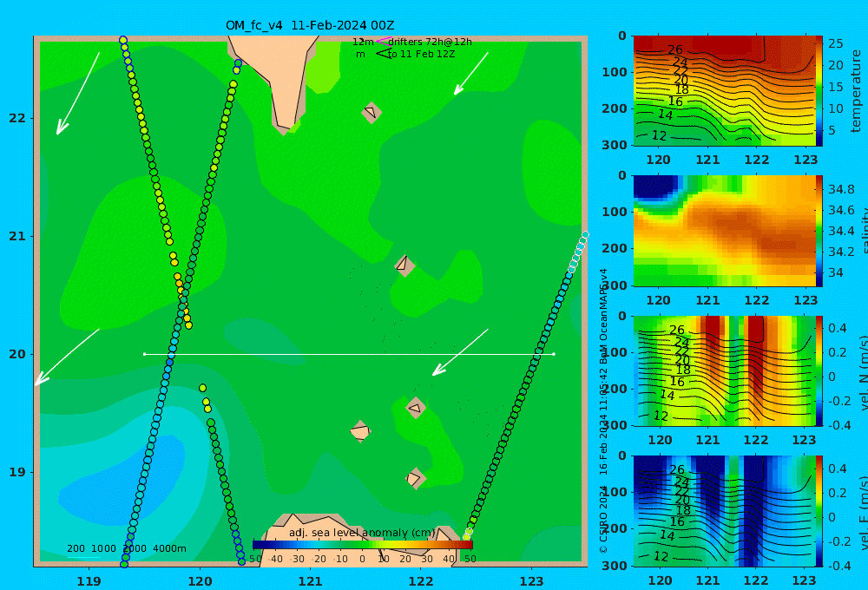Click the vel. N panel colorbar
The image size is (868, 590).
(819, 370)
